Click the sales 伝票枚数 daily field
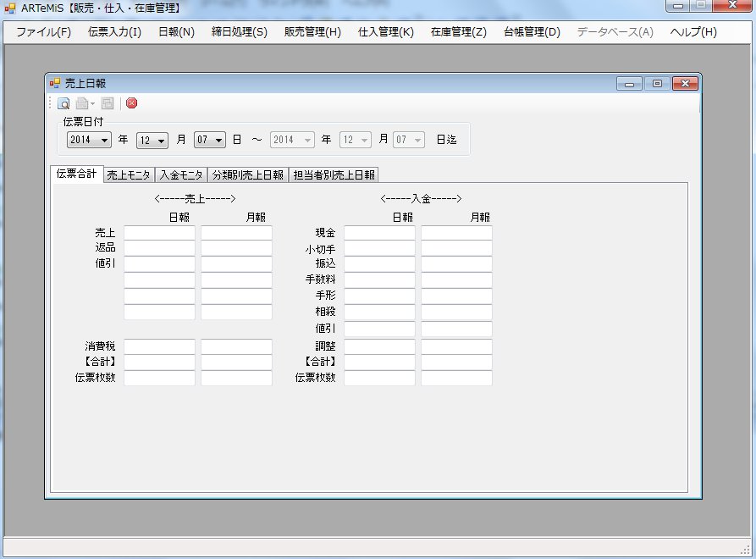756x559 pixels. 160,378
